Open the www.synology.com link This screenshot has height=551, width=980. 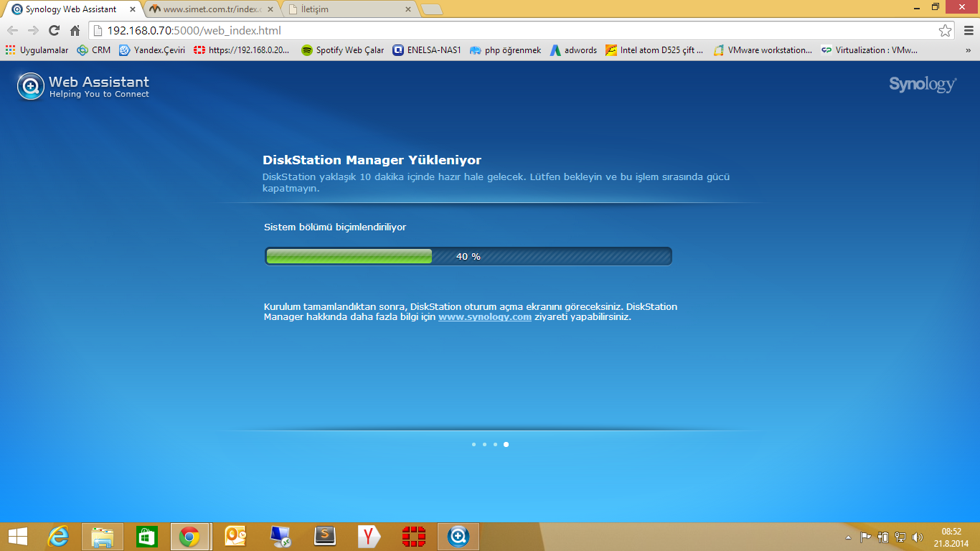click(484, 317)
